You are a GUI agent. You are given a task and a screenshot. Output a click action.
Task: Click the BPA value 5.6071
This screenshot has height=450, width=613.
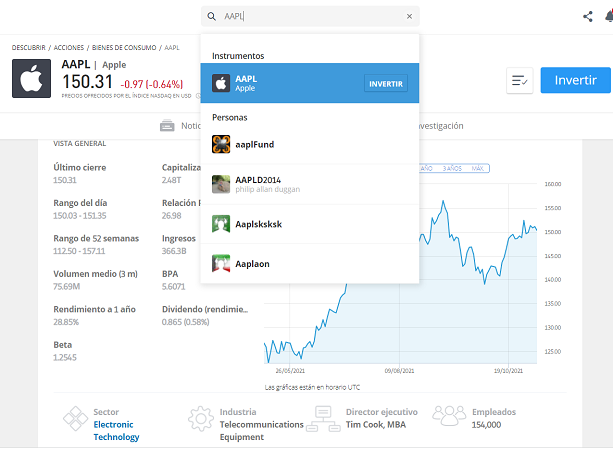[174, 287]
